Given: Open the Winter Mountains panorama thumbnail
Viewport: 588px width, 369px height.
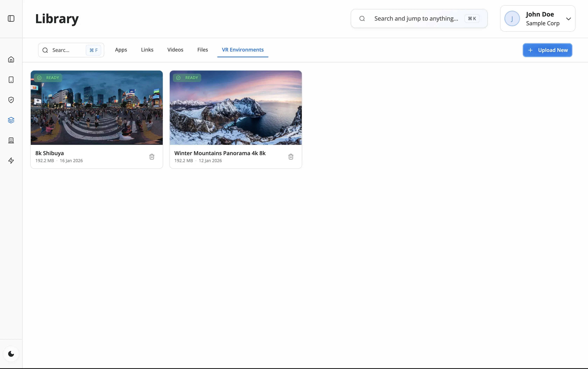Looking at the screenshot, I should coord(235,108).
